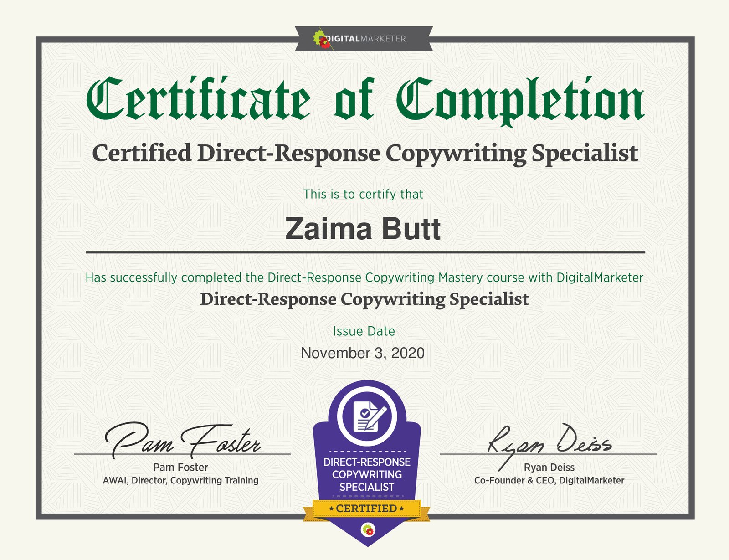Select 'Co-Founder & CEO, DigitalMarketer' title
This screenshot has width=729, height=560.
click(549, 480)
